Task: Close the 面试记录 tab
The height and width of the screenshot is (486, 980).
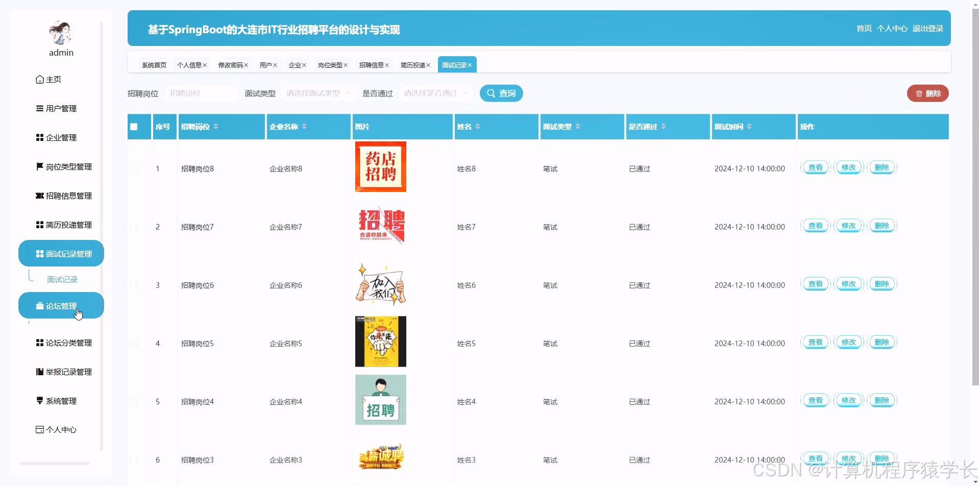Action: (x=470, y=64)
